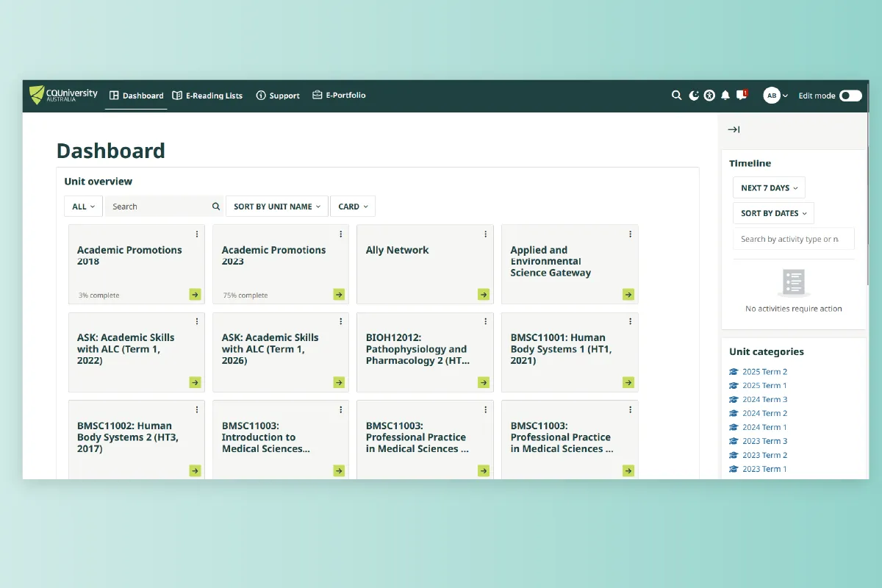The width and height of the screenshot is (882, 588).
Task: Open Academic Promotions 2023 unit link
Action: coord(273,256)
